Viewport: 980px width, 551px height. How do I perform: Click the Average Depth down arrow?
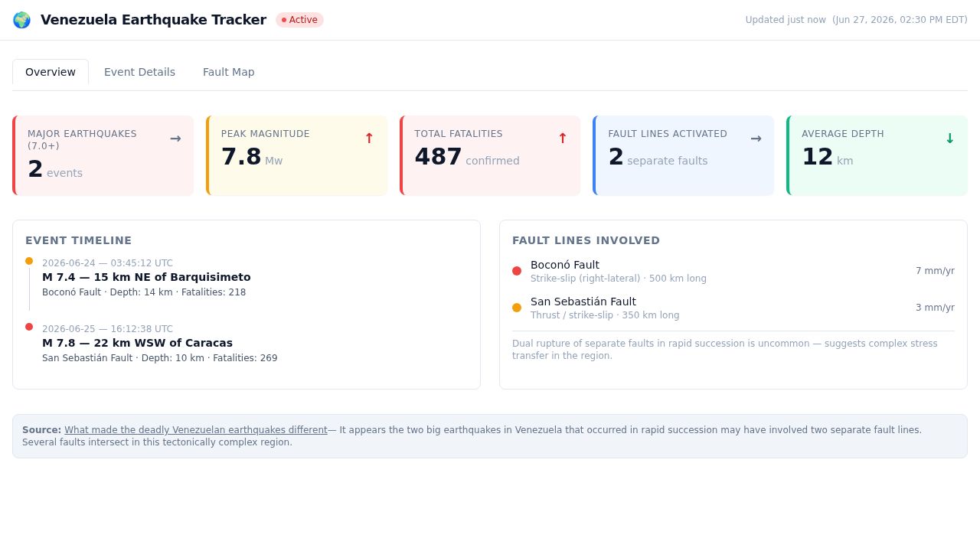tap(949, 139)
